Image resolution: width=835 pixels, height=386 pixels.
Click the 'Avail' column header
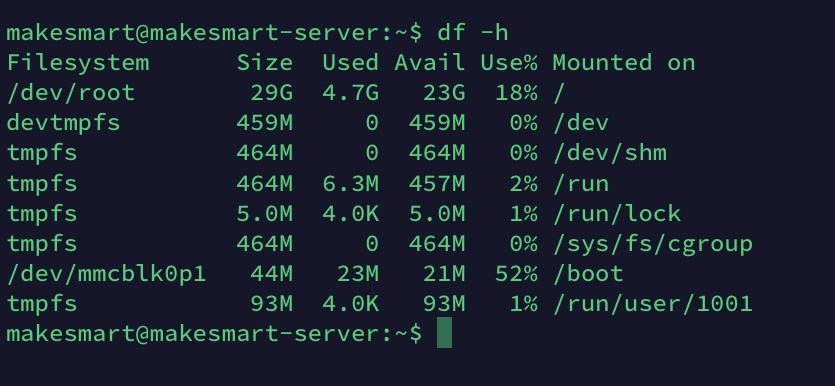coord(430,63)
